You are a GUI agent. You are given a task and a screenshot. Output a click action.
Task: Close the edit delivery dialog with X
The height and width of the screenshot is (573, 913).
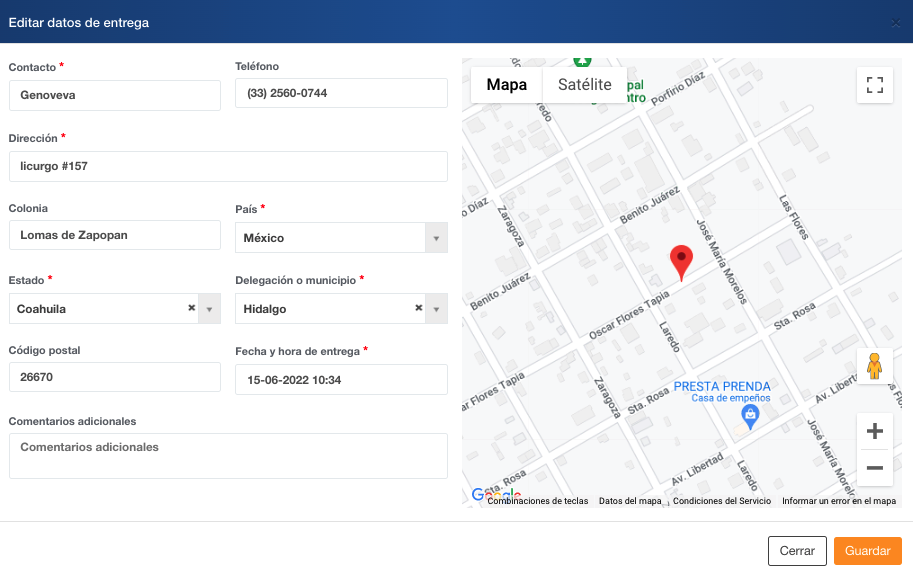click(895, 22)
